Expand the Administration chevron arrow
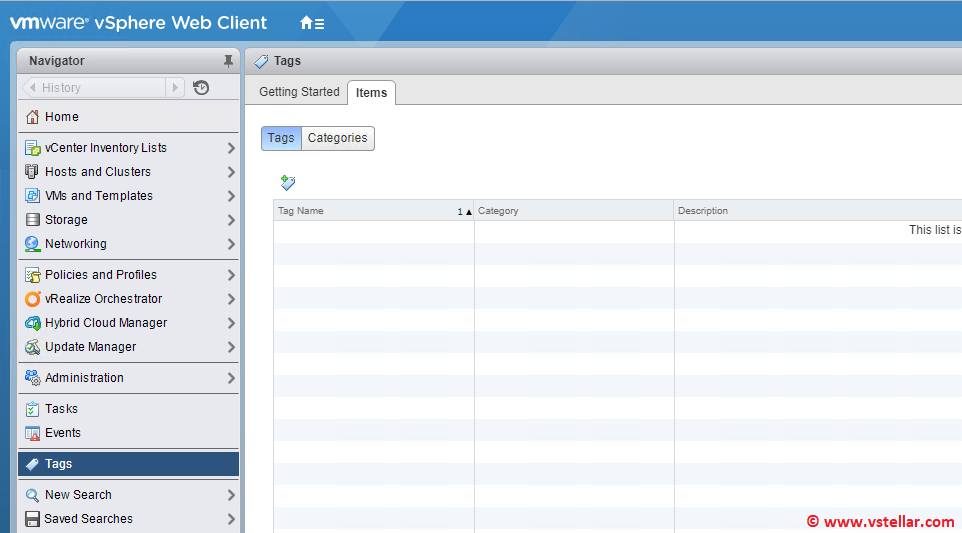The height and width of the screenshot is (533, 962). pos(231,378)
